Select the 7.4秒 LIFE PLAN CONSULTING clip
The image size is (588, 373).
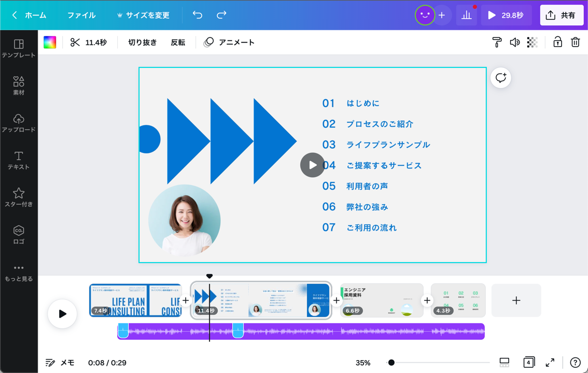(135, 300)
